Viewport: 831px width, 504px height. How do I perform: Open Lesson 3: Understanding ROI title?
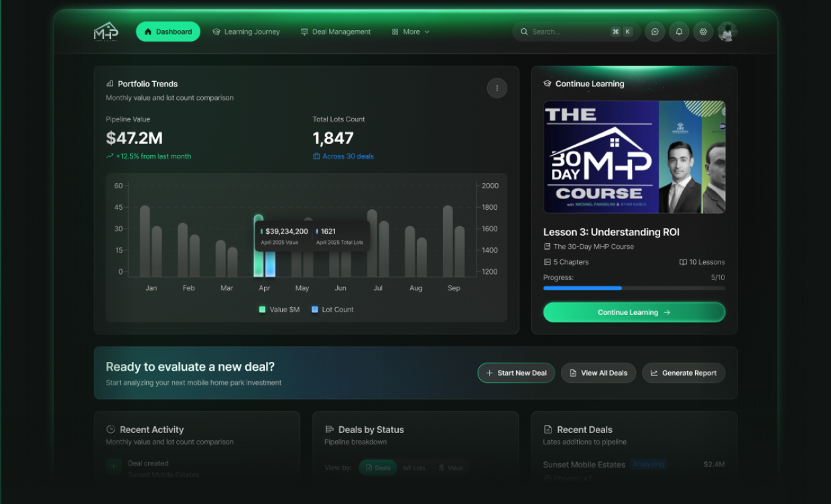[x=611, y=232]
